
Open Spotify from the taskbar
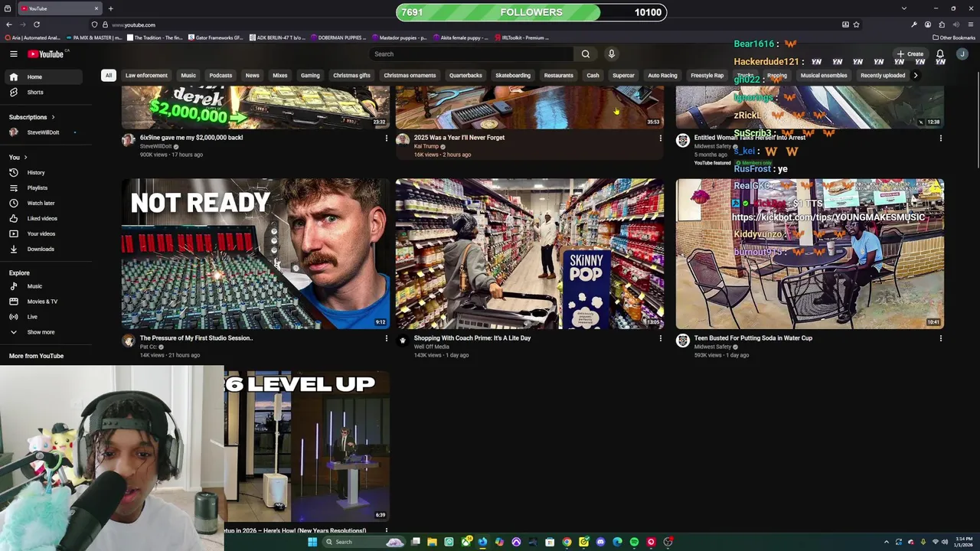coord(634,542)
